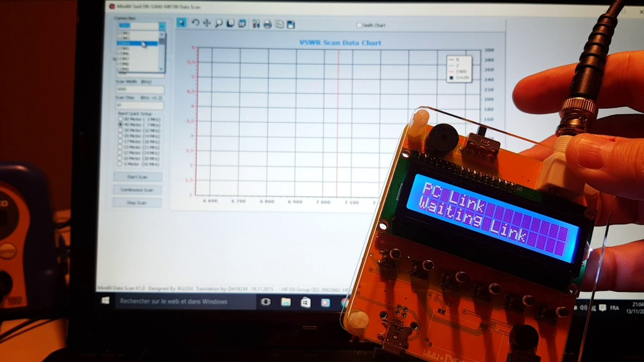
Task: Click the floppy disk save icon
Action: pos(291,24)
